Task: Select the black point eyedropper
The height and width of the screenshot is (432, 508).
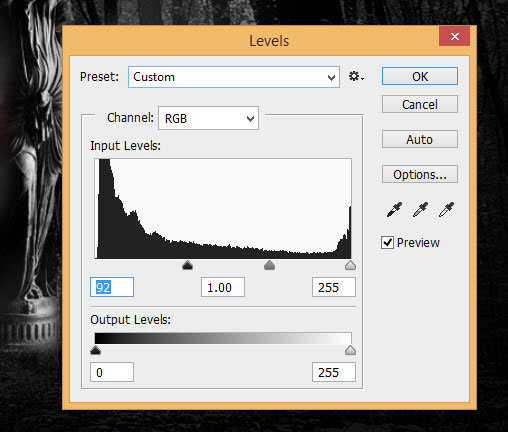Action: 394,209
